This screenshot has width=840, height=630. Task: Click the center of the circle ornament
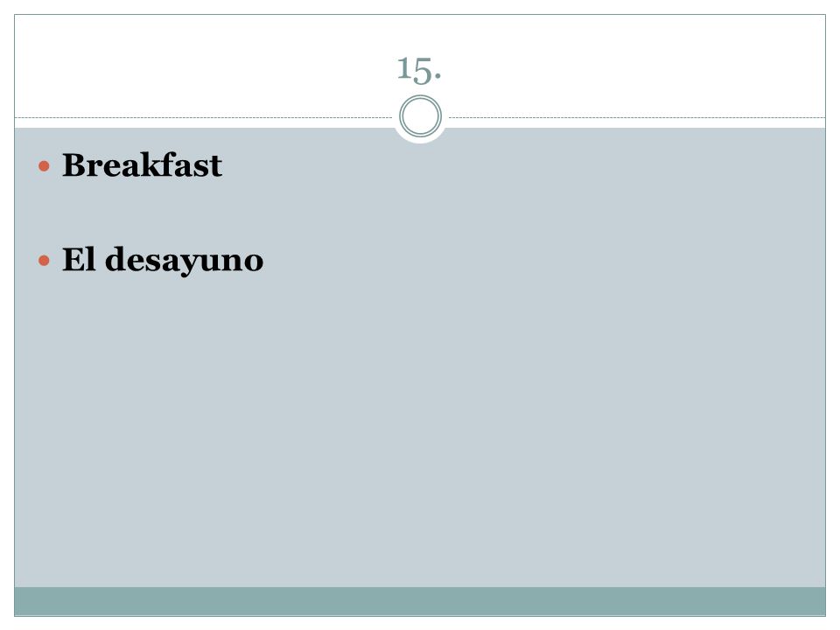click(421, 116)
